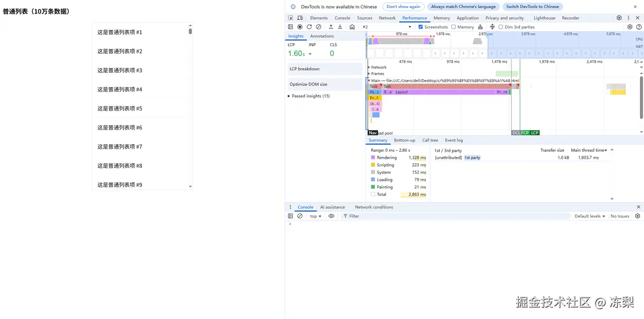Image resolution: width=644 pixels, height=319 pixels.
Task: Click the LCP 1.60s metric value
Action: click(296, 53)
